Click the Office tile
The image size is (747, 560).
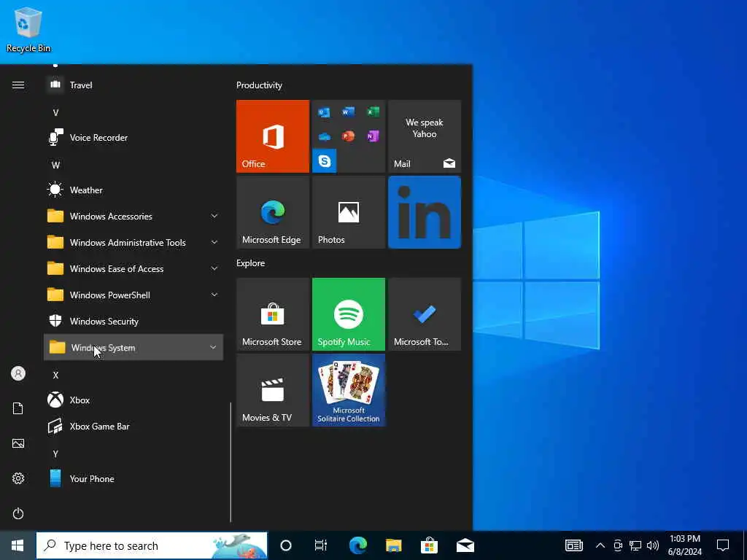273,136
